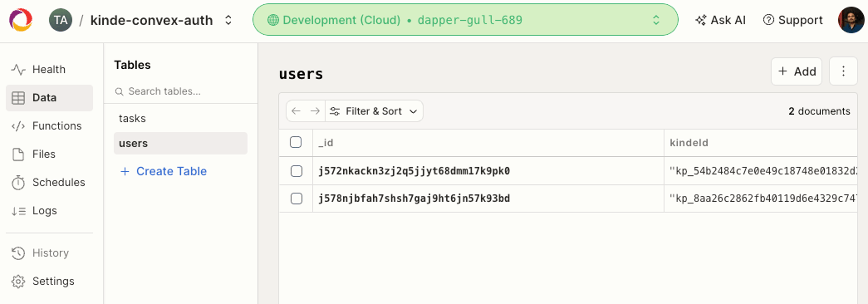Click the search magnifier icon in Tables
Screen dimensions: 868x304
(119, 92)
